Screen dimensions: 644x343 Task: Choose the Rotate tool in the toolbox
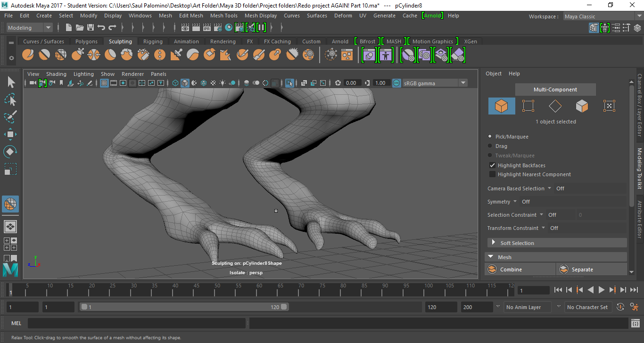tap(10, 151)
